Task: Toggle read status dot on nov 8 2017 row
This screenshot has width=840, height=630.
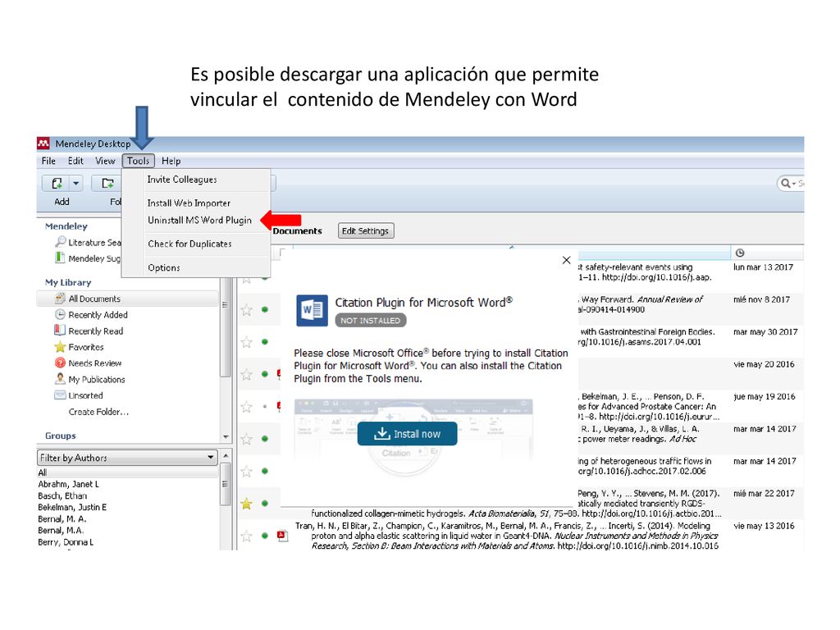Action: 265,309
